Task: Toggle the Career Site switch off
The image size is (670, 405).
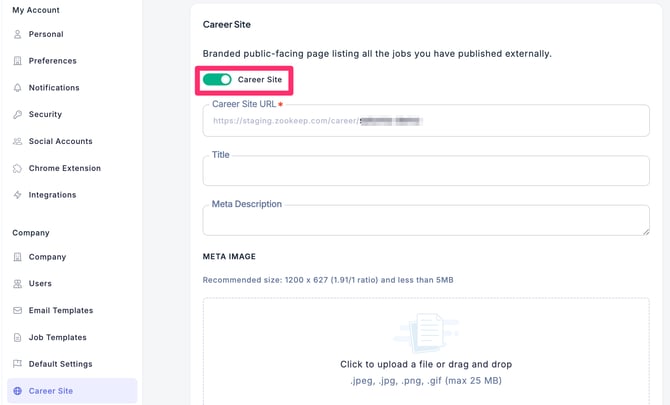Action: pyautogui.click(x=217, y=79)
